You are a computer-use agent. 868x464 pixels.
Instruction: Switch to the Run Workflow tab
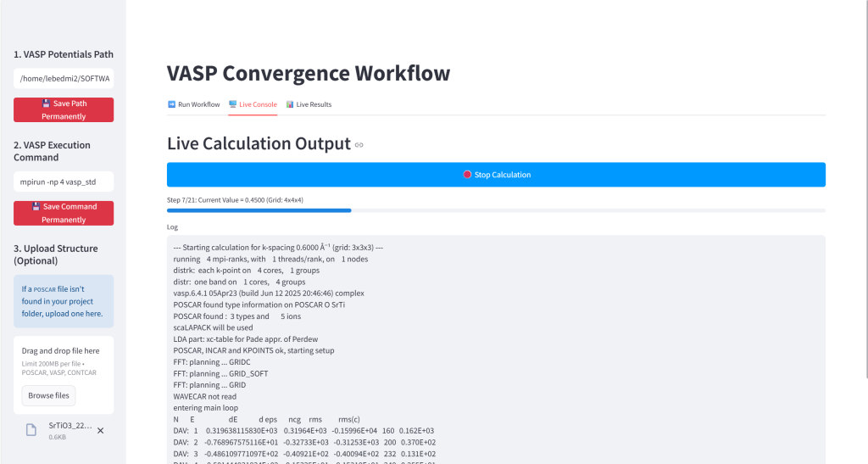pos(194,104)
